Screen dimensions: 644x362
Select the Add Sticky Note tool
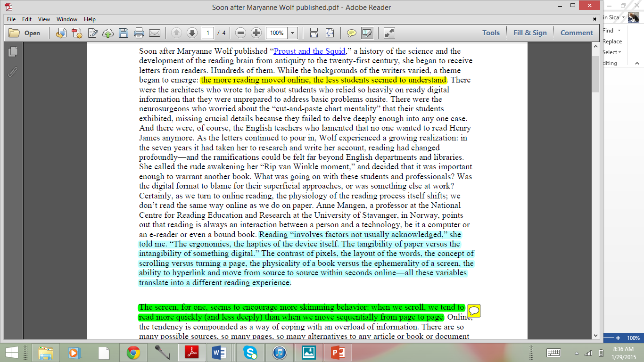click(352, 33)
